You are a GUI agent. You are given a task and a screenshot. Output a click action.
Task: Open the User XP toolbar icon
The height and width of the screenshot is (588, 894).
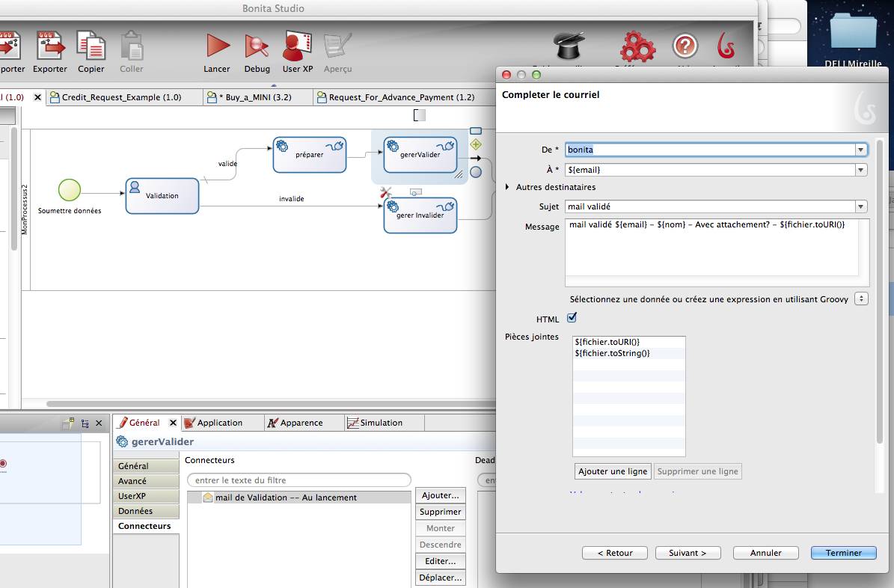(x=297, y=46)
